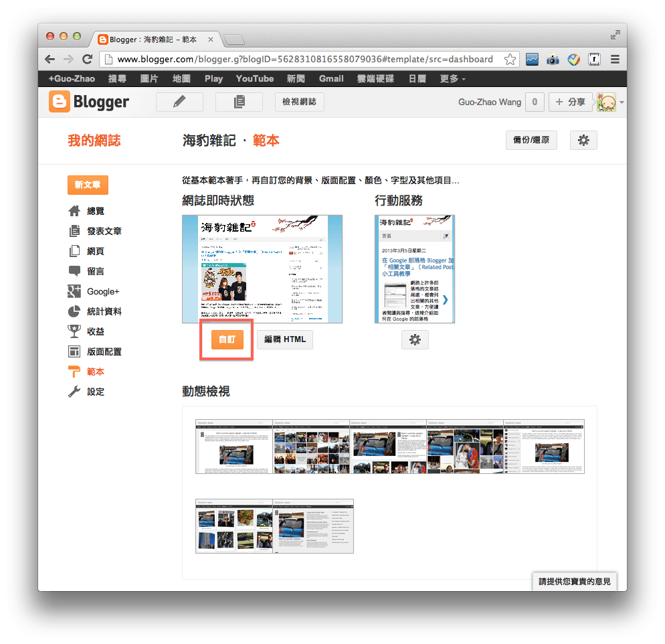Image resolution: width=665 pixels, height=644 pixels.
Task: Open the profile avatar dropdown menu
Action: (606, 102)
